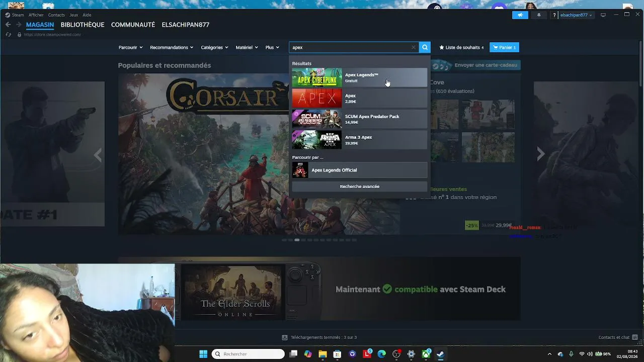Open Steam announcements megaphone button
The width and height of the screenshot is (644, 362).
[520, 15]
